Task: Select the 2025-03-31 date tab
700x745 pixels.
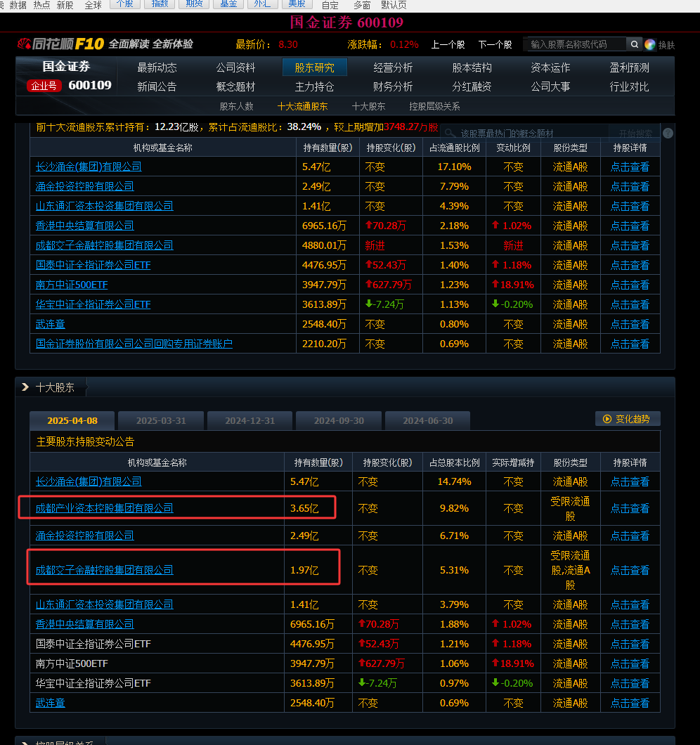Action: (x=161, y=420)
